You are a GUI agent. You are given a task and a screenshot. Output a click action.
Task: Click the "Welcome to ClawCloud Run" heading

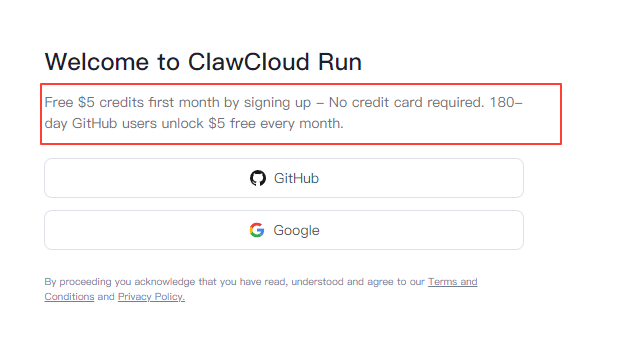203,62
